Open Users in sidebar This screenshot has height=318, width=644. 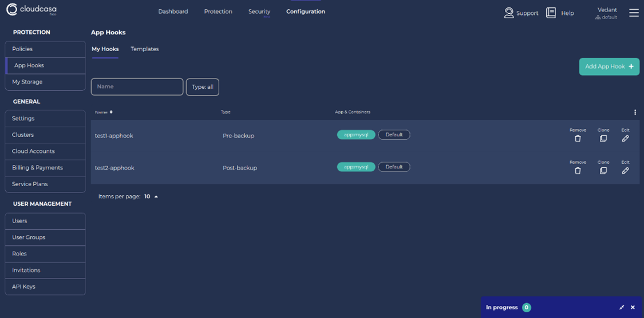[45, 221]
